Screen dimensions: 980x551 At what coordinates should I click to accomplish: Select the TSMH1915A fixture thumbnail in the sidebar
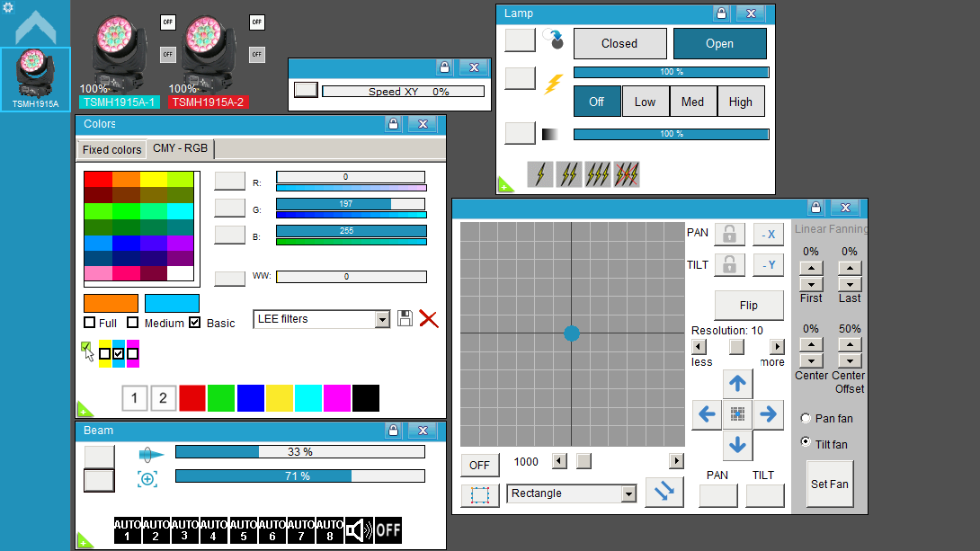[36, 79]
